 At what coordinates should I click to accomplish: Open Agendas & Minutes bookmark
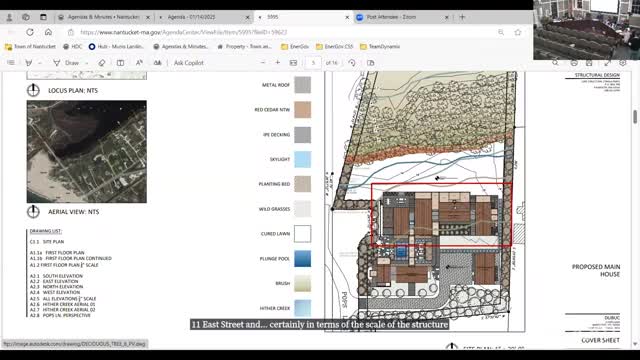pos(181,47)
